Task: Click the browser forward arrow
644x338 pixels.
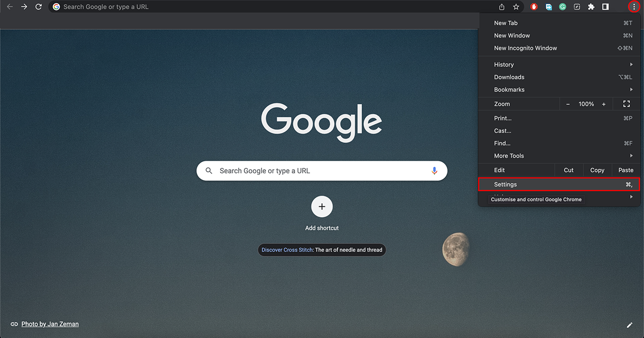Action: point(24,7)
